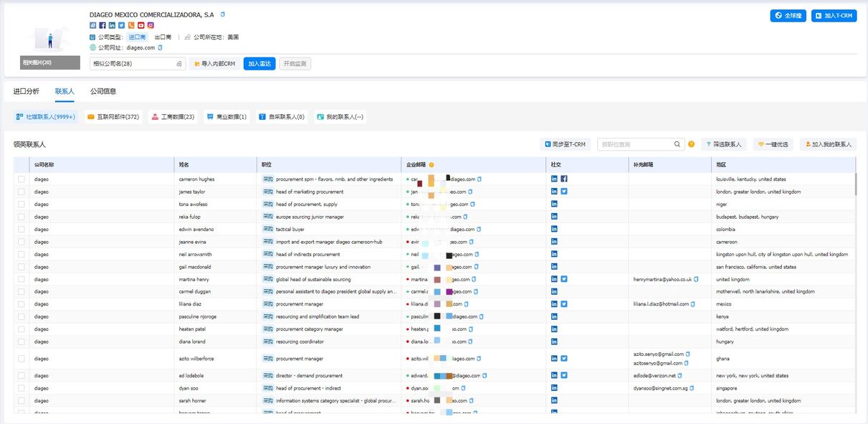The image size is (868, 424).
Task: Click the name cell 'carmel duggan'
Action: pyautogui.click(x=194, y=292)
